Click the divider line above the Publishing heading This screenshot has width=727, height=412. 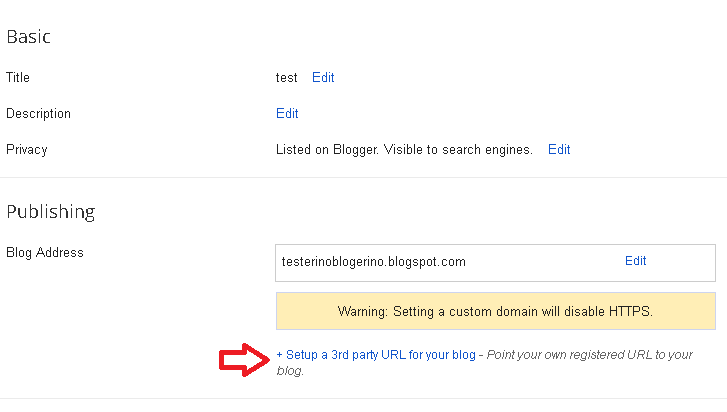[363, 178]
